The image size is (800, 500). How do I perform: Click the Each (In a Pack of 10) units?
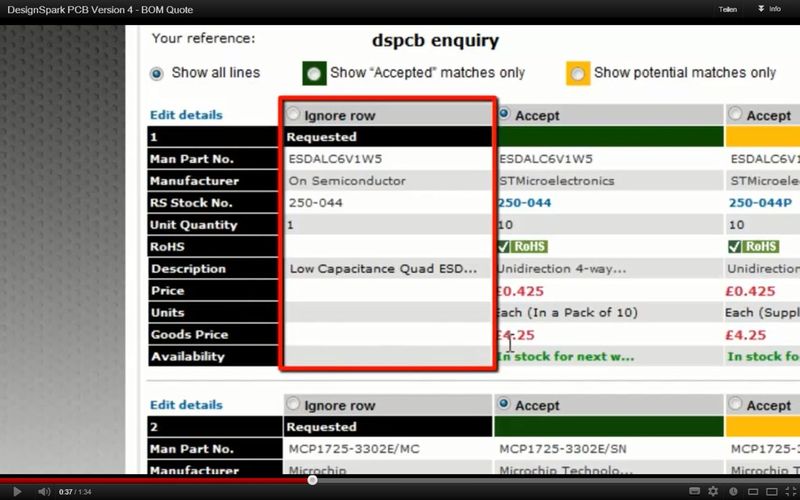click(x=567, y=312)
